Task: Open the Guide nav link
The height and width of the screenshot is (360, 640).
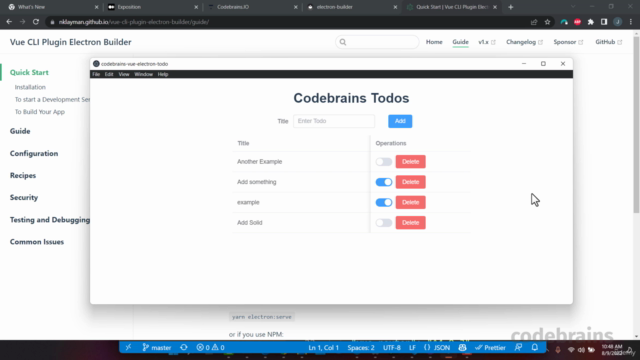Action: pyautogui.click(x=460, y=42)
